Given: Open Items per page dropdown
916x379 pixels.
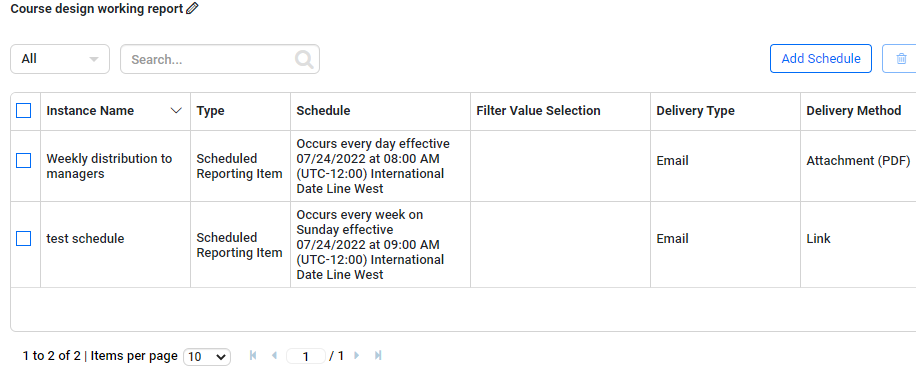Looking at the screenshot, I should (207, 356).
